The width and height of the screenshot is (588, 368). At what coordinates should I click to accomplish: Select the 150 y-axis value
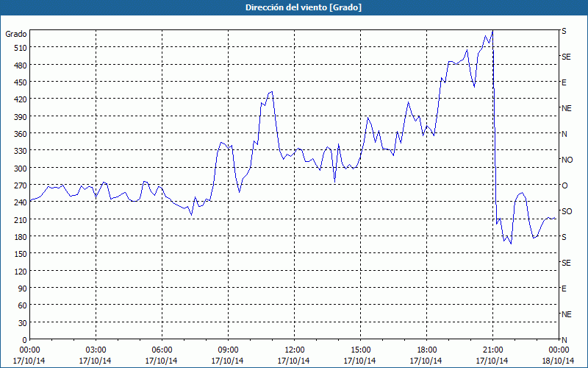[x=21, y=254]
